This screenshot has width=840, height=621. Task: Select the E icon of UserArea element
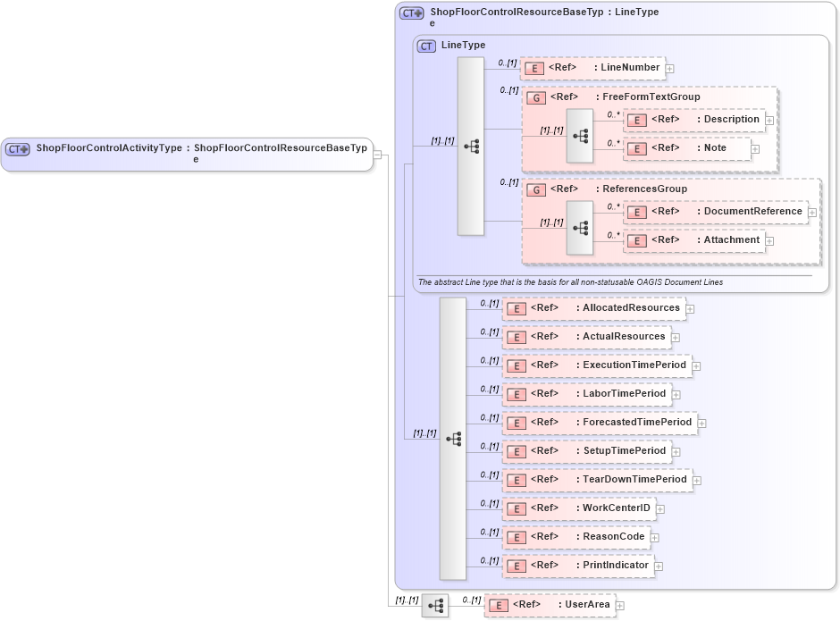(498, 604)
